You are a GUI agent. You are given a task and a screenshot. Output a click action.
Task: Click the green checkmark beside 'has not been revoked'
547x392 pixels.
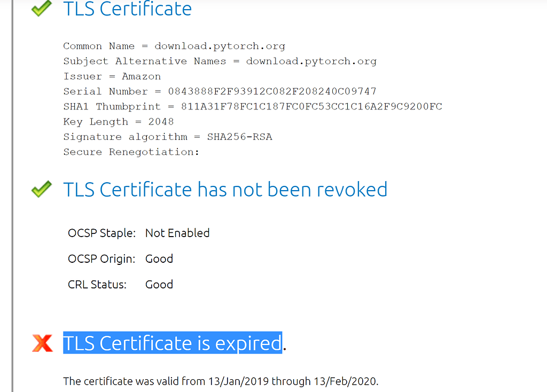pos(41,189)
